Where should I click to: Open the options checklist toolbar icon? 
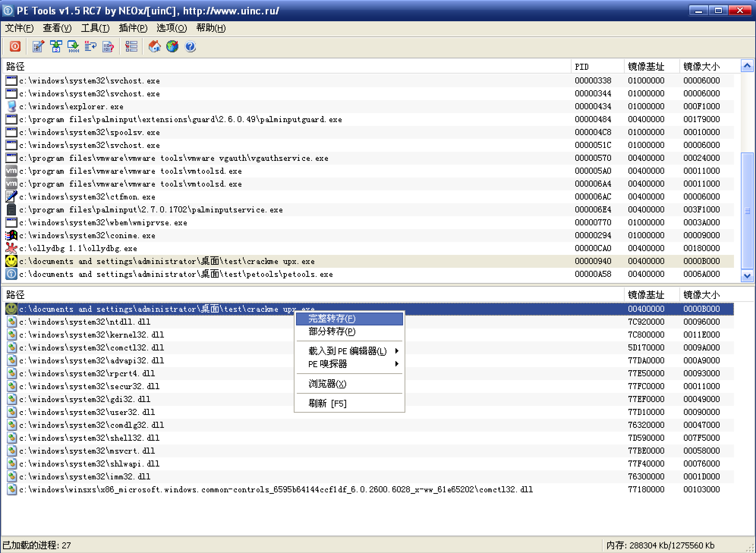click(131, 47)
